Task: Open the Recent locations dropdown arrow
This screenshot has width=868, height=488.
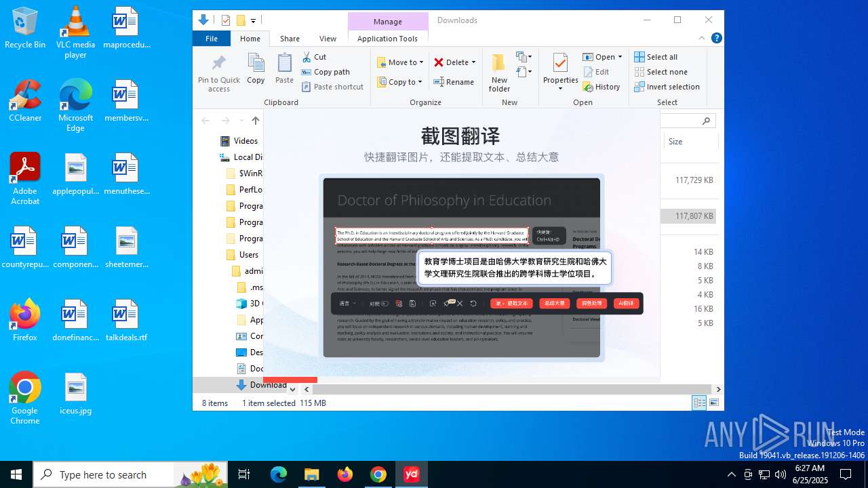Action: pos(241,121)
